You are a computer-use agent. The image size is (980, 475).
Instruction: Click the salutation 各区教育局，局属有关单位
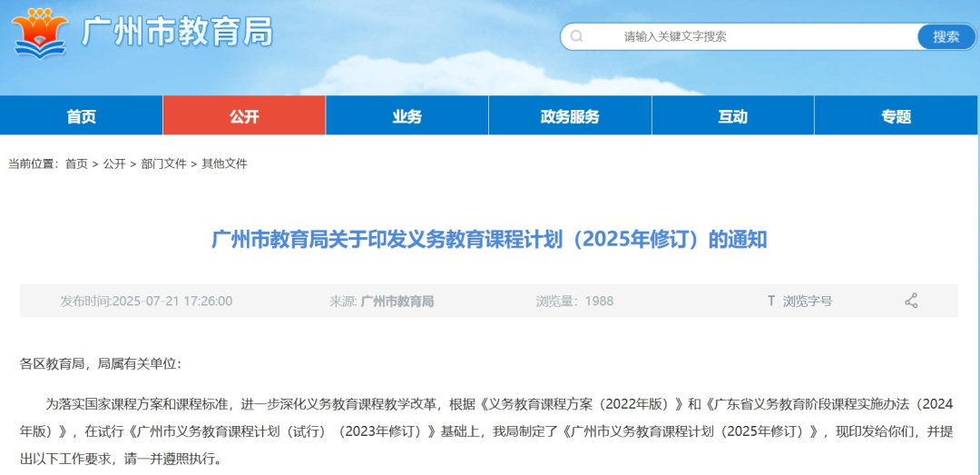click(x=101, y=363)
